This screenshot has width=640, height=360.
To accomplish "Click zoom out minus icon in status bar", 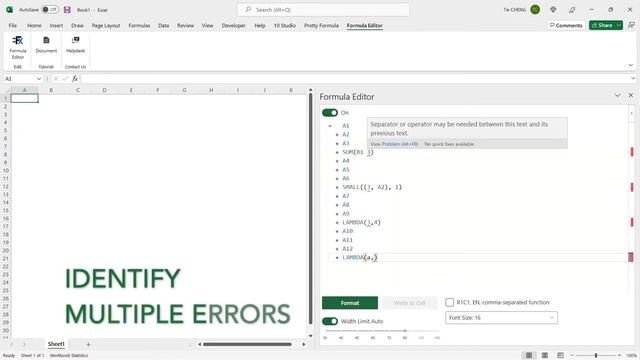I will click(x=572, y=356).
